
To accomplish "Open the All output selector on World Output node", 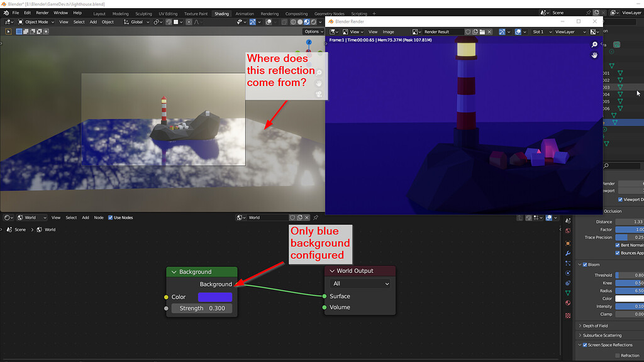I will pyautogui.click(x=359, y=284).
